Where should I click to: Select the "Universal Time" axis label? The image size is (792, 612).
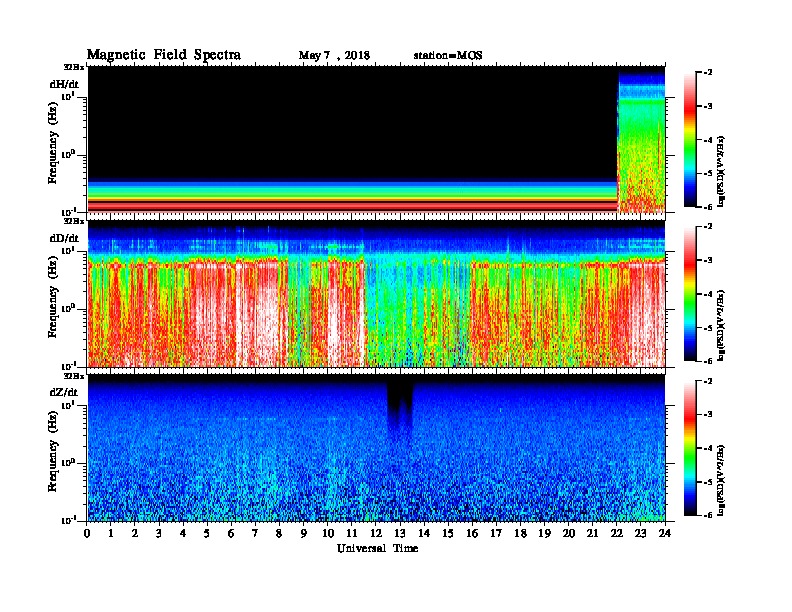[x=377, y=548]
